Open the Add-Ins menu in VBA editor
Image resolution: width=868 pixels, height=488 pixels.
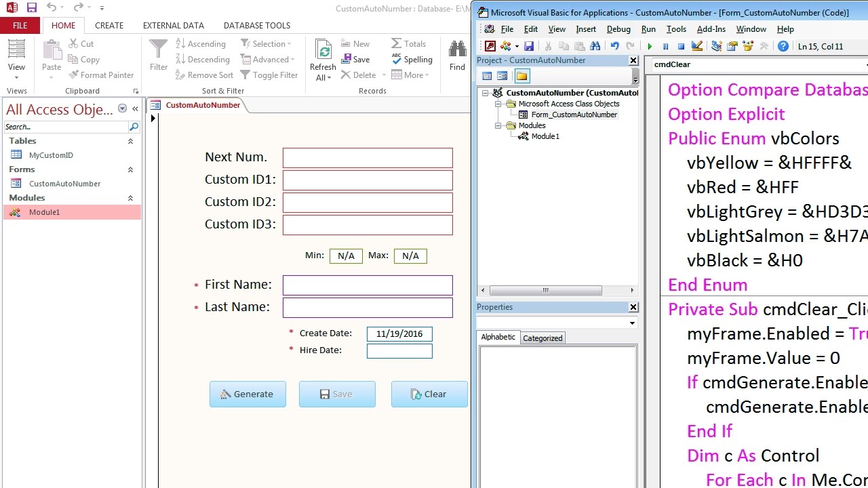(x=711, y=29)
